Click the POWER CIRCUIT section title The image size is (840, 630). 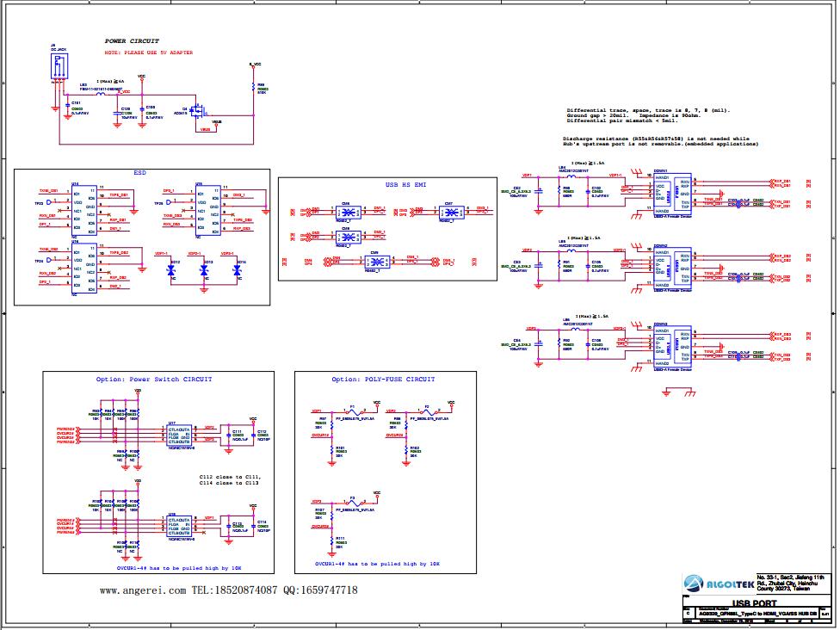coord(132,40)
